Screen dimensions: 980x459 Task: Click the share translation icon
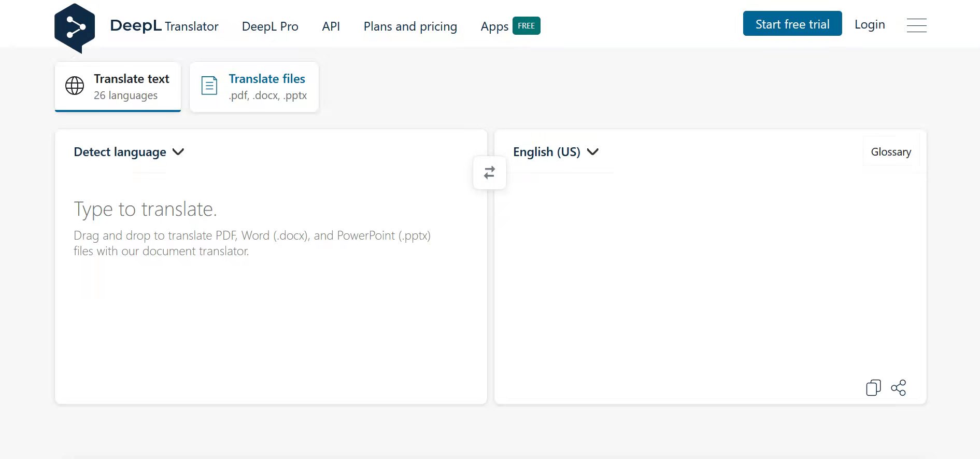point(898,387)
